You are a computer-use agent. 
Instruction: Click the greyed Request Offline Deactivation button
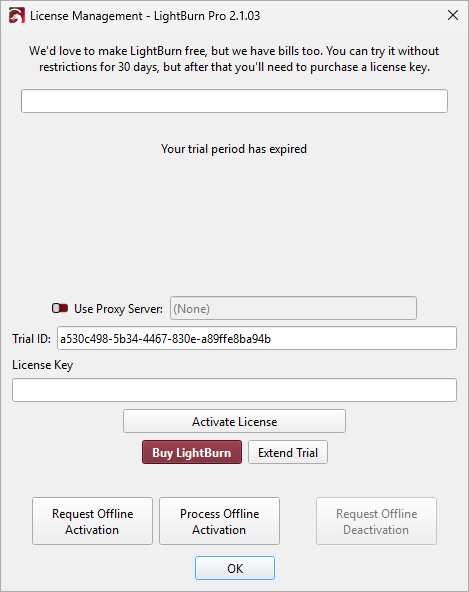376,521
